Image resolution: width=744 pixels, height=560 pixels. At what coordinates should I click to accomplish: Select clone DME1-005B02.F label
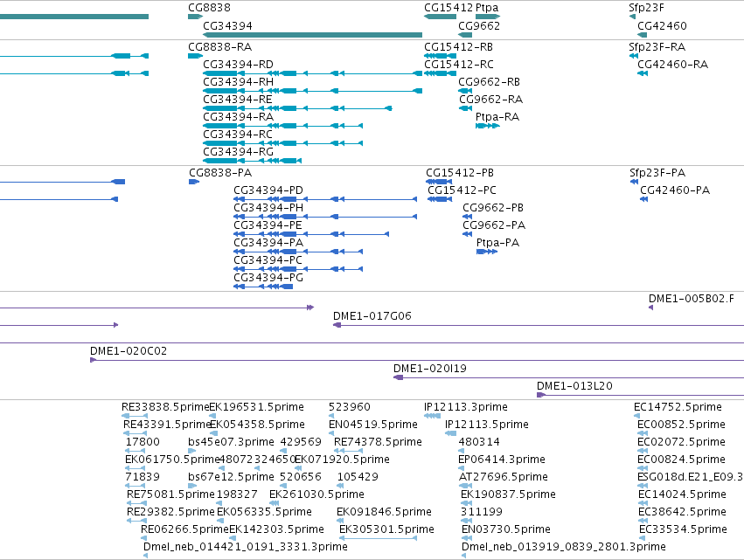[x=691, y=298]
